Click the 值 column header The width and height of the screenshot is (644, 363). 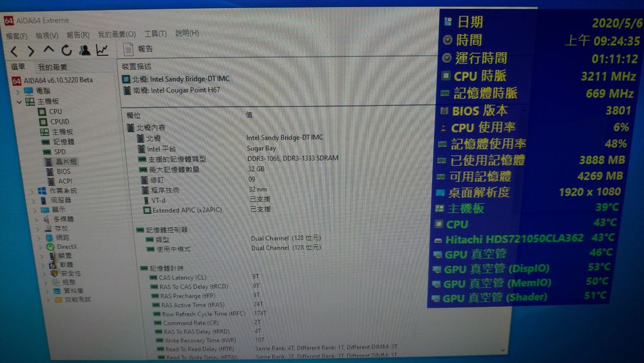point(249,115)
